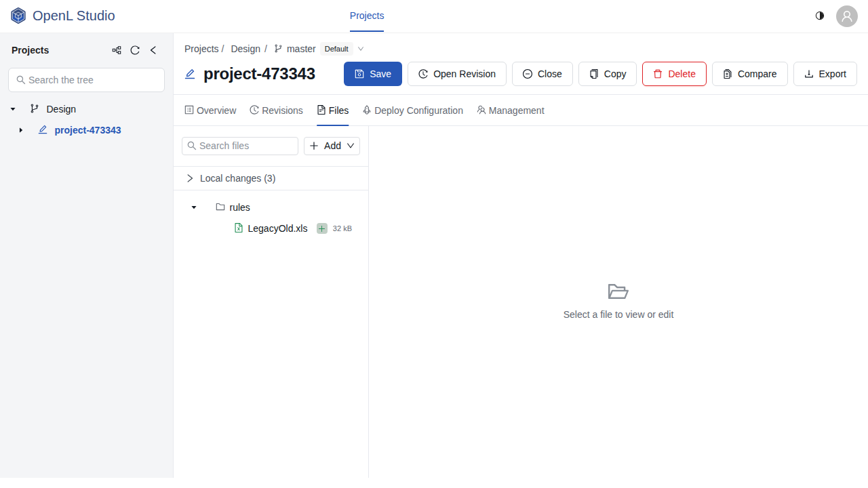Close the project with Close button

pyautogui.click(x=542, y=74)
